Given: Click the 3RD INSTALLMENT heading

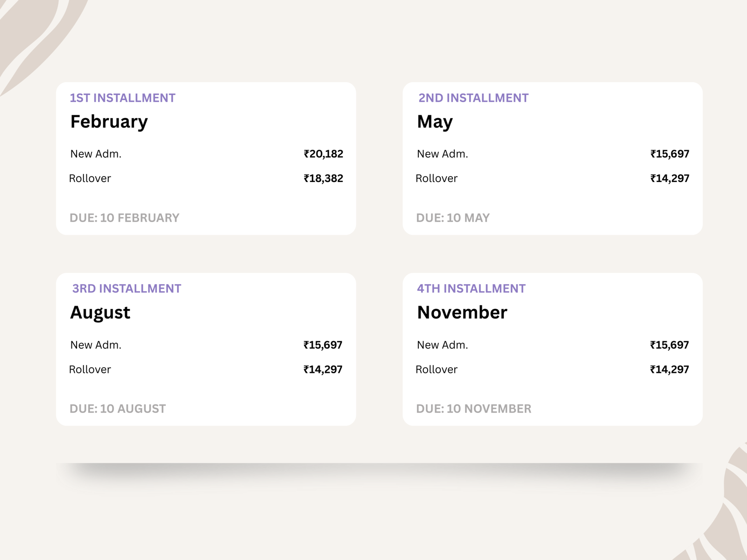Looking at the screenshot, I should (127, 289).
